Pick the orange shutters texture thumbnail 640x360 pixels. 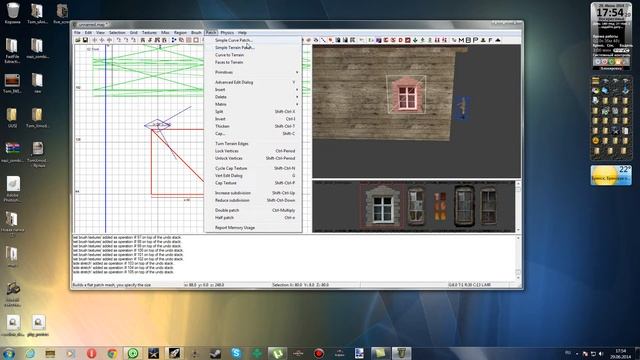click(x=440, y=207)
